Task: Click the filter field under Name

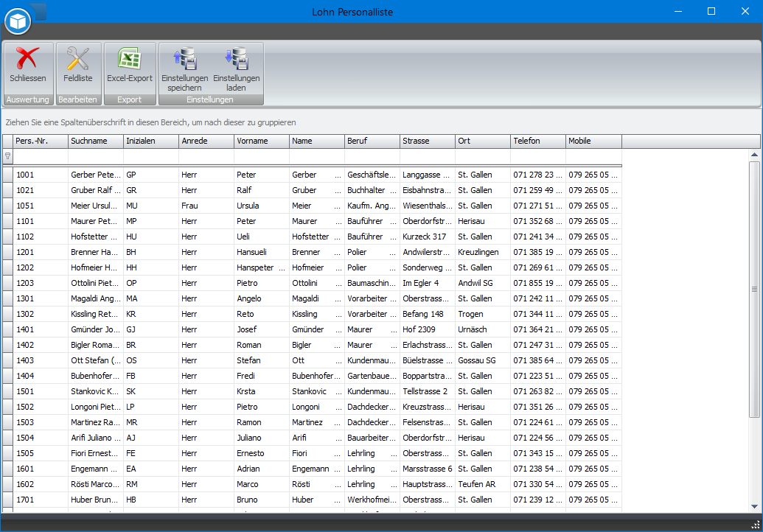Action: [x=317, y=156]
